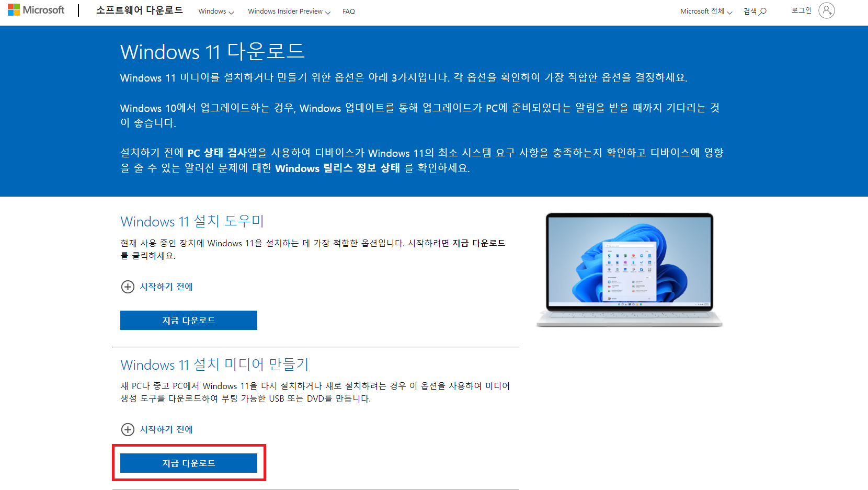Image resolution: width=868 pixels, height=490 pixels.
Task: Click the account avatar icon
Action: coord(827,10)
